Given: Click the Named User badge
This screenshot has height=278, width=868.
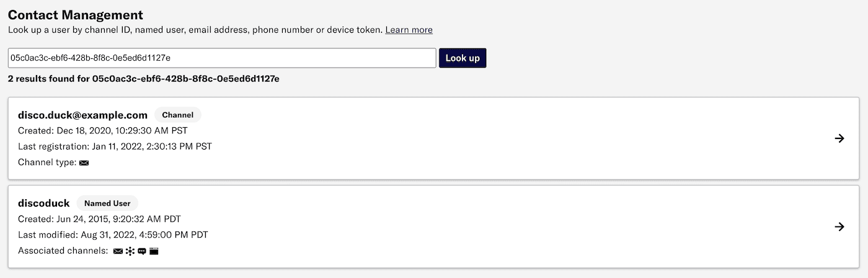Looking at the screenshot, I should (x=107, y=203).
